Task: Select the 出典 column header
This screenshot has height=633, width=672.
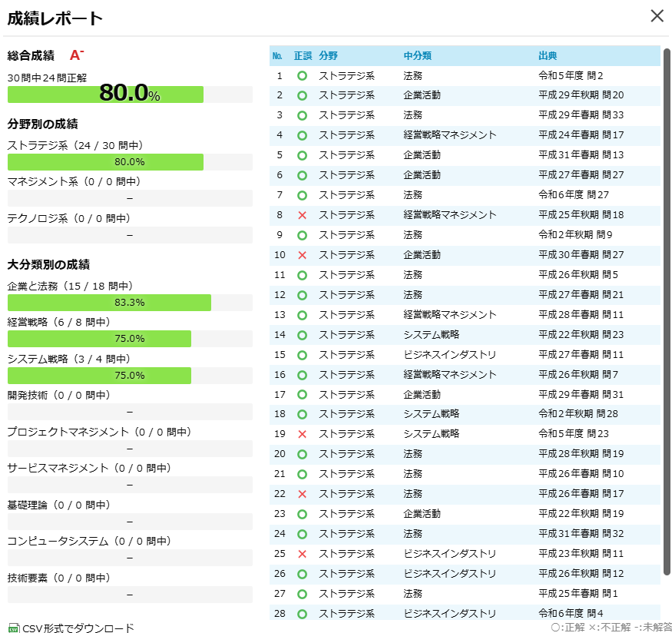Action: click(x=547, y=55)
